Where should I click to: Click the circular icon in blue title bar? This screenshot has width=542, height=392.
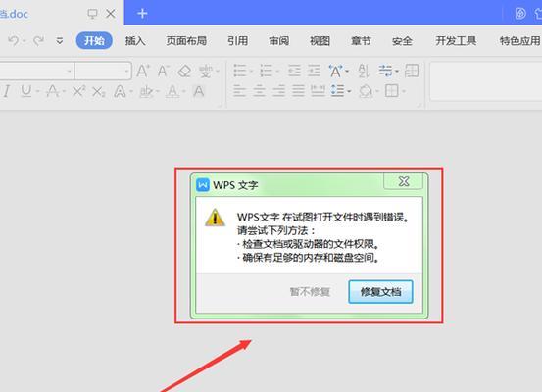pyautogui.click(x=520, y=14)
